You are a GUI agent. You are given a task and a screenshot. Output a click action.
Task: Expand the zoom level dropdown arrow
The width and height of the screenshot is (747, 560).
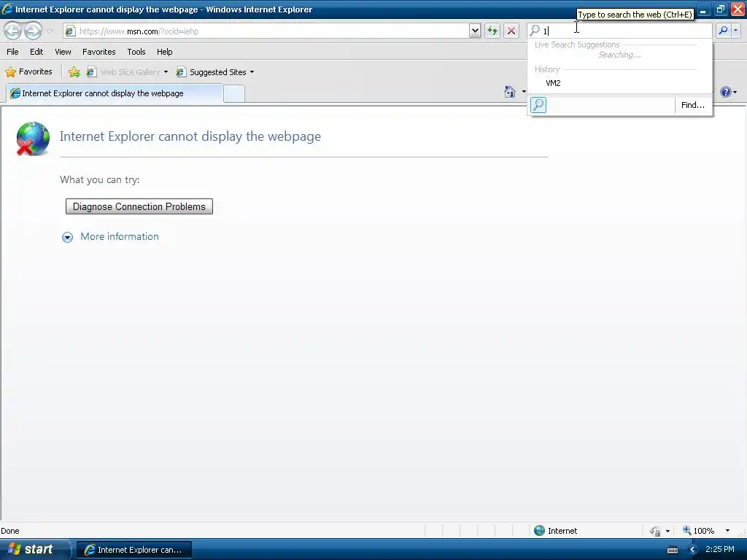[x=727, y=531]
